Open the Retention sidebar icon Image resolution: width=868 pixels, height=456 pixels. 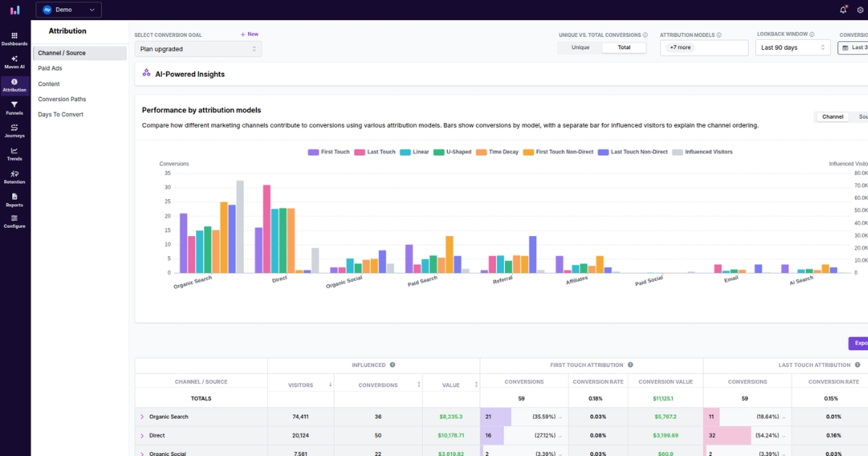pos(14,177)
